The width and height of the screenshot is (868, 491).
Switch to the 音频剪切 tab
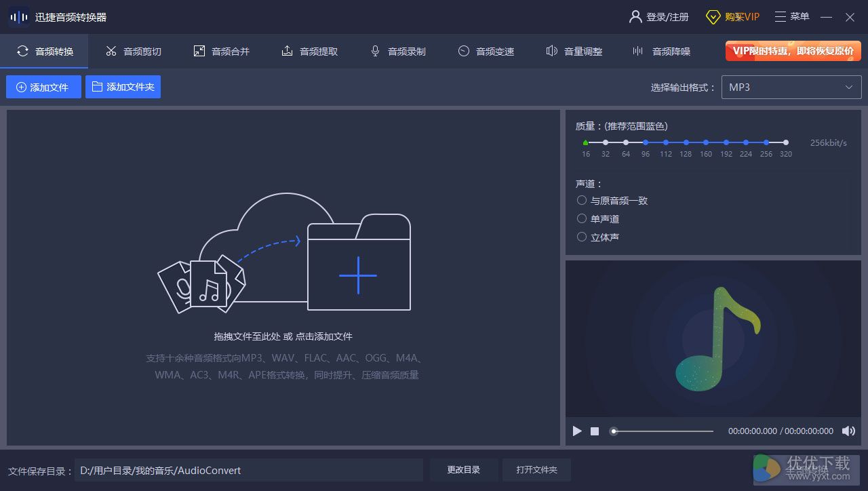pos(134,51)
